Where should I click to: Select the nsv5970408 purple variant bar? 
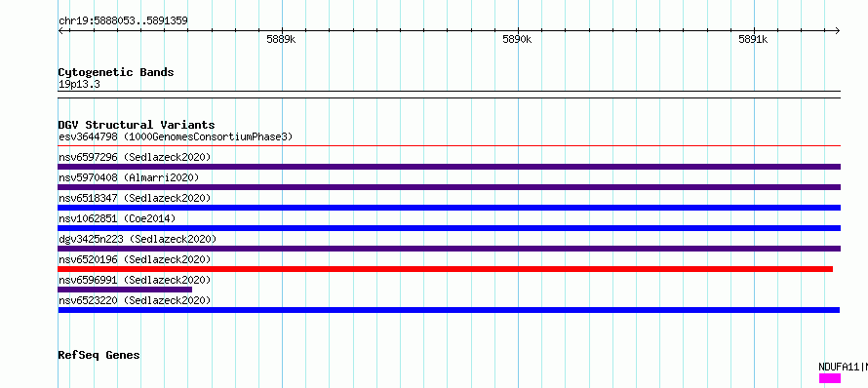click(449, 187)
